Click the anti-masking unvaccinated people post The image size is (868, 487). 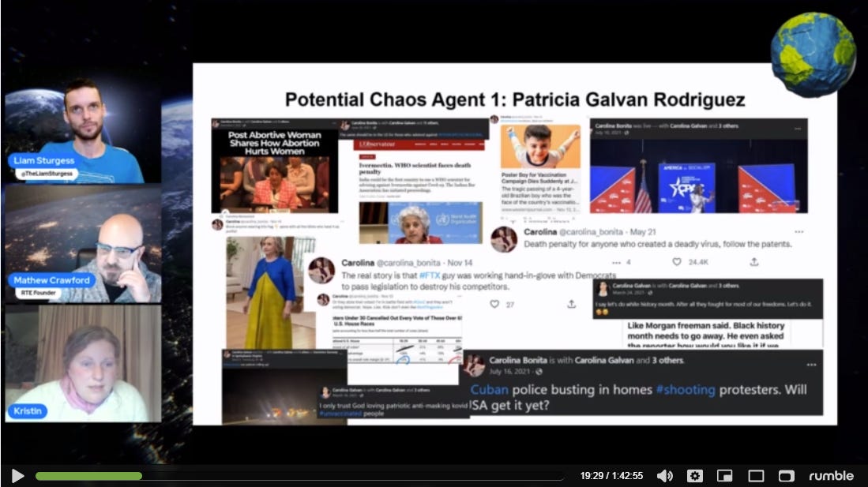pyautogui.click(x=393, y=401)
